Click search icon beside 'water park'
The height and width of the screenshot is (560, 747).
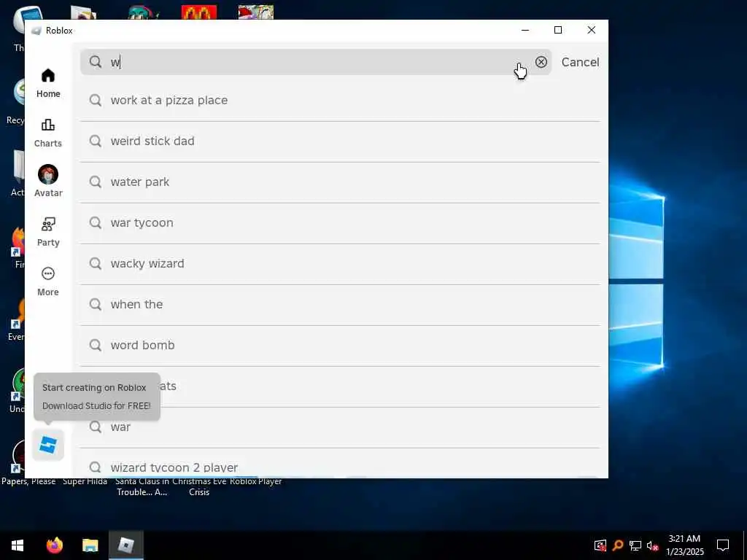(96, 182)
